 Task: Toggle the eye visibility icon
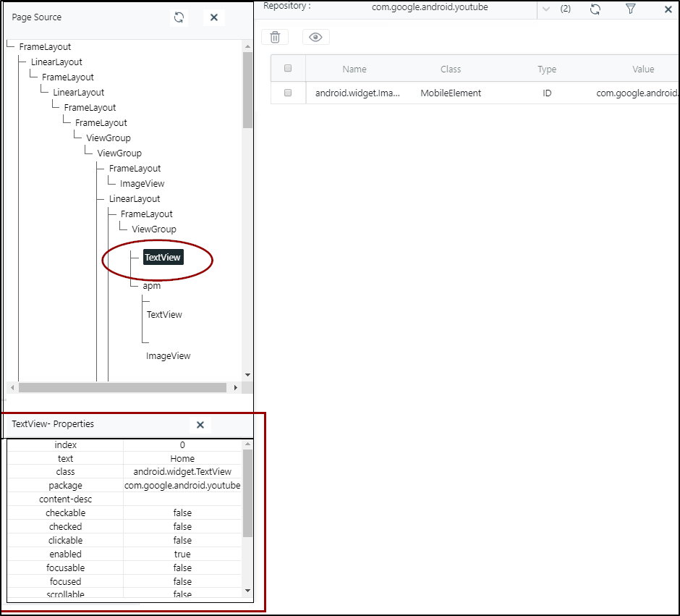point(315,38)
